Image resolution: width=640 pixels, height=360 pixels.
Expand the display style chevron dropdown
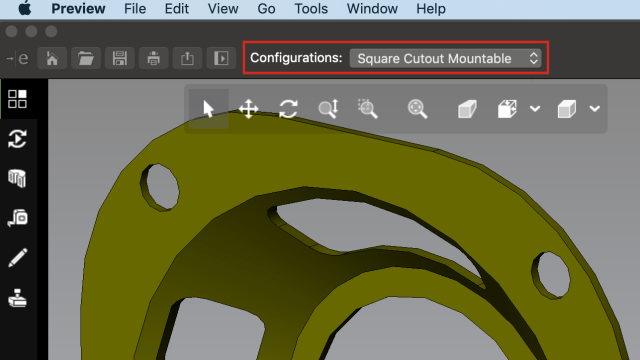tap(595, 109)
